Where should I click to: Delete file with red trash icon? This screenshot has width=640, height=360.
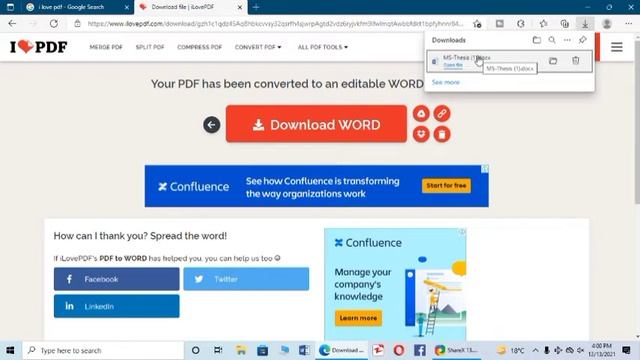click(442, 134)
